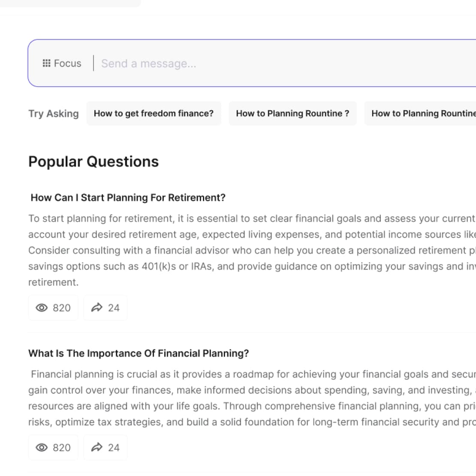Viewport: 476px width, 476px height.
Task: Click the 820 view count on the retirement question
Action: (x=62, y=308)
